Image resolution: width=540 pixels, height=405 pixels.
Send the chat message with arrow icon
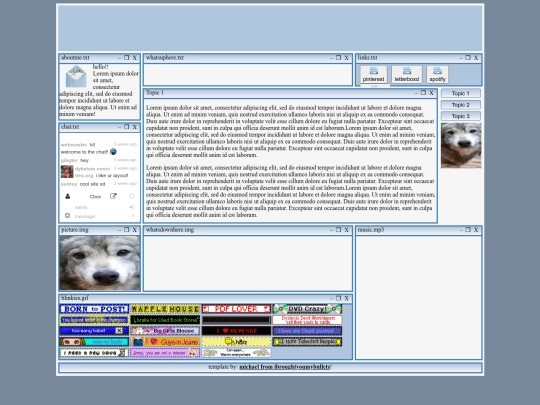click(x=133, y=216)
